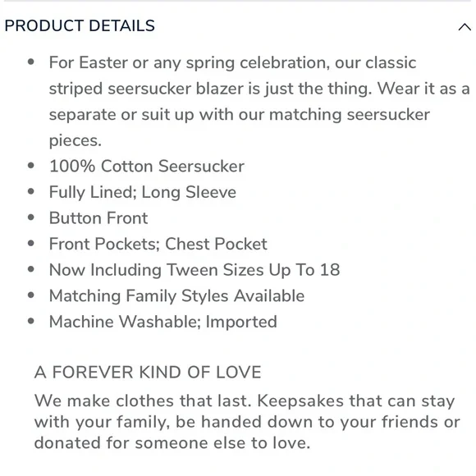The image size is (476, 476).
Task: Click the 'donated for someone else to love' line
Action: [x=172, y=443]
